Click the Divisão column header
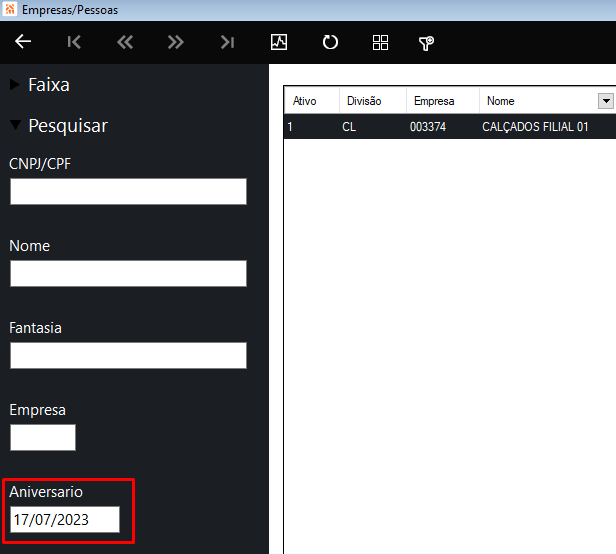Image resolution: width=616 pixels, height=554 pixels. tap(372, 101)
